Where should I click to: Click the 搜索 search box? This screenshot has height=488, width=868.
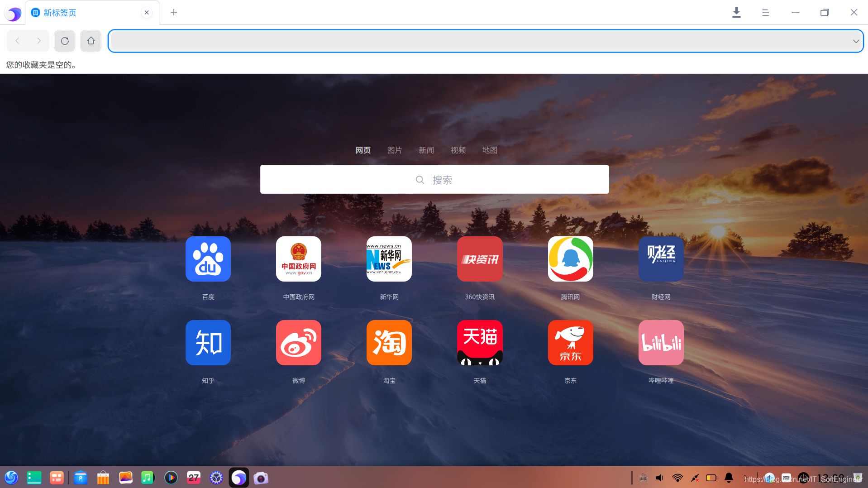pyautogui.click(x=434, y=179)
